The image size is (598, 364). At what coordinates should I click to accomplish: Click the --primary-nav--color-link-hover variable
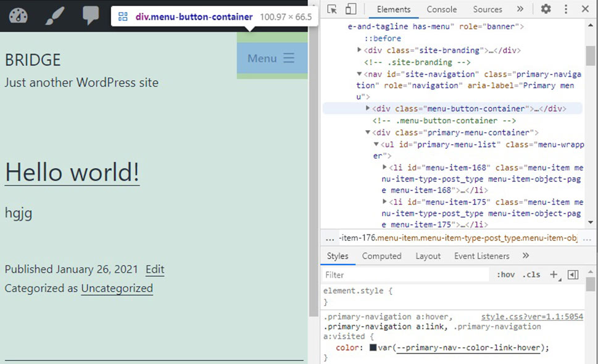tap(468, 347)
